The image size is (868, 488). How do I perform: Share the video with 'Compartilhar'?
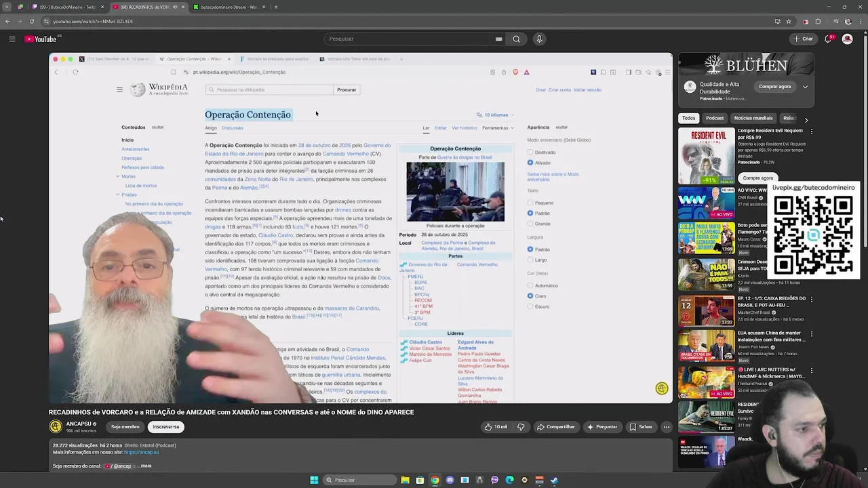[555, 427]
